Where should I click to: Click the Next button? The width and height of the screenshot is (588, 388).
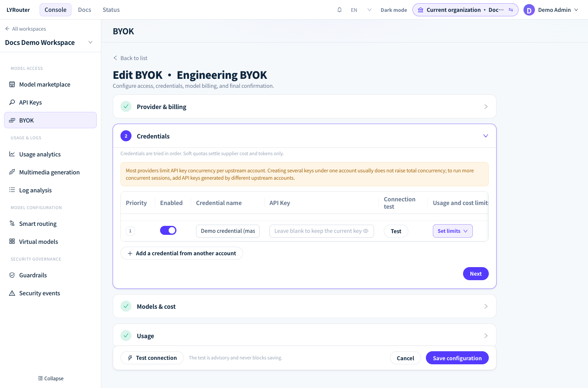point(476,274)
